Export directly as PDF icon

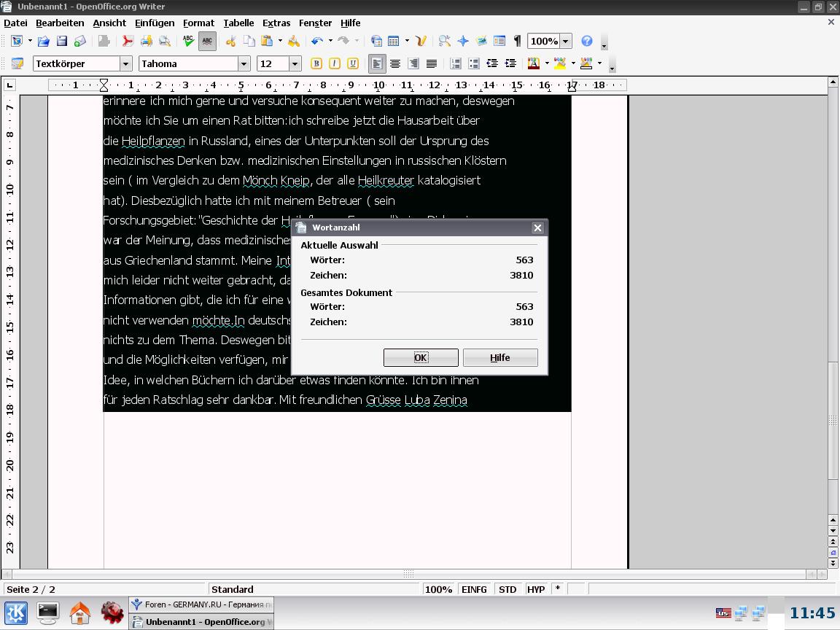[x=128, y=42]
